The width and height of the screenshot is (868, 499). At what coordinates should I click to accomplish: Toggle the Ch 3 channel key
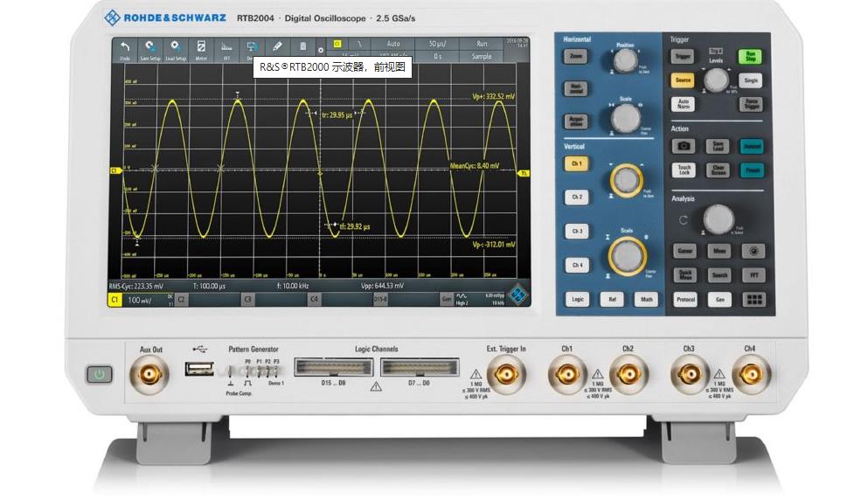click(577, 232)
